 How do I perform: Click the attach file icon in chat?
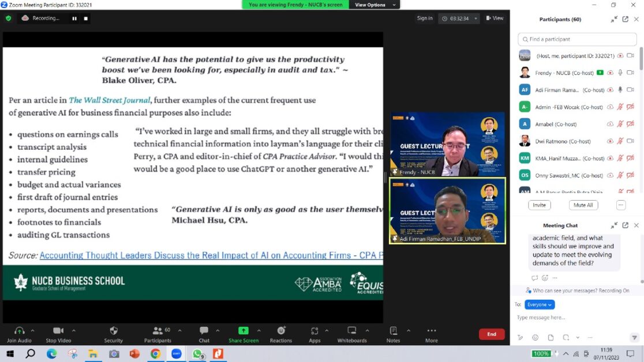tap(551, 337)
